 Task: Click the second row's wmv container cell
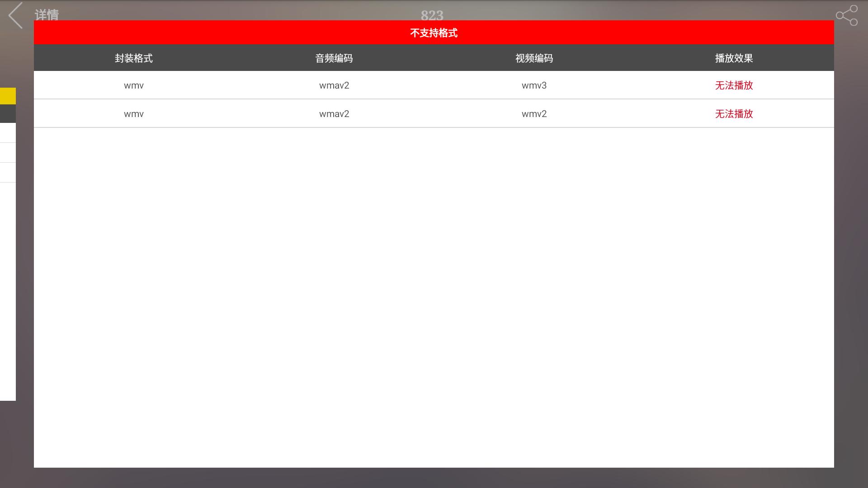(133, 114)
